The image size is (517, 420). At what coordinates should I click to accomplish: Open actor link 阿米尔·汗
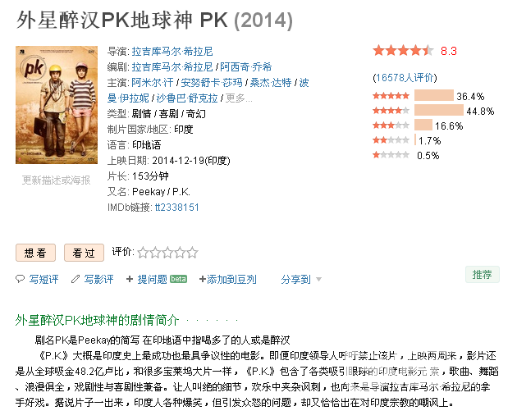(x=153, y=82)
